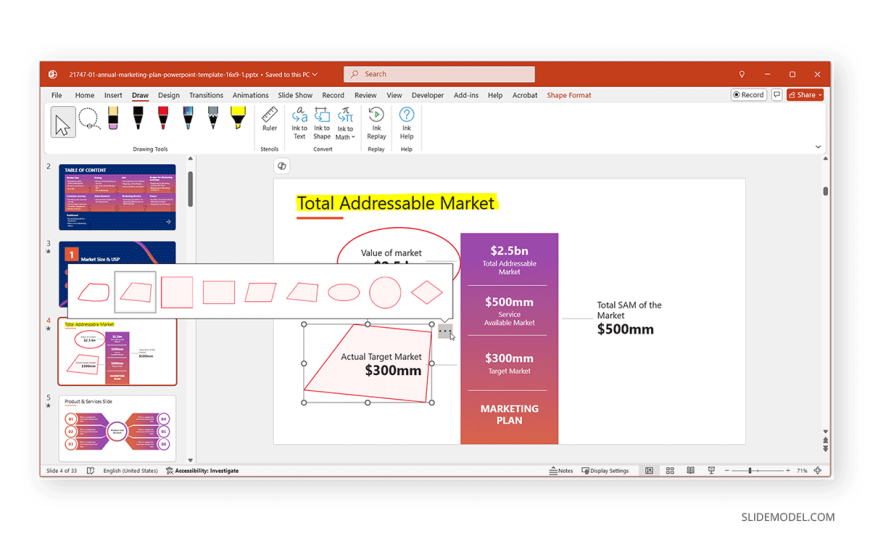870x539 pixels.
Task: Choose the circle shape suggestion
Action: point(385,292)
